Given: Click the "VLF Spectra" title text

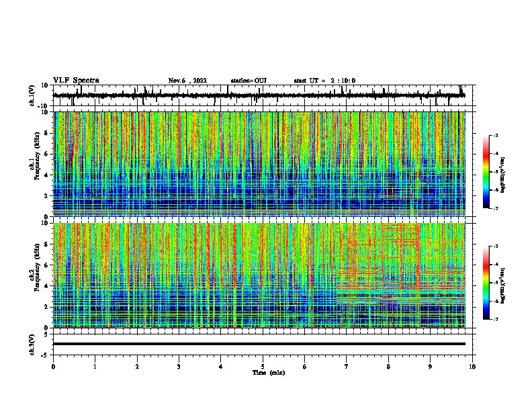Looking at the screenshot, I should click(76, 81).
